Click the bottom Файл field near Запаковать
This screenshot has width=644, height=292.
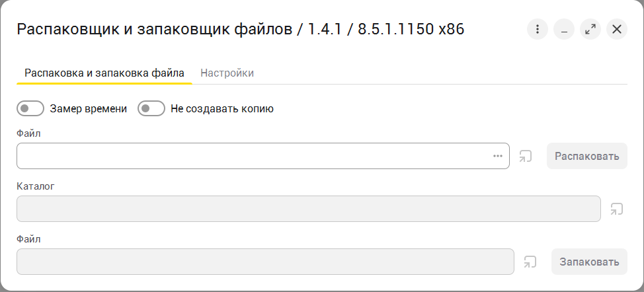click(x=264, y=262)
